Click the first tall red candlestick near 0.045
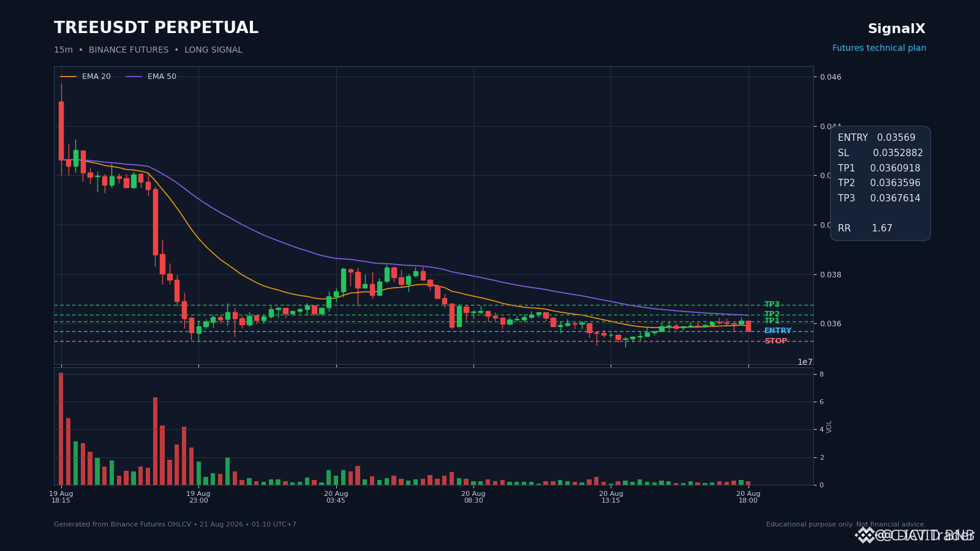Screen dimensions: 980x551 pyautogui.click(x=61, y=130)
